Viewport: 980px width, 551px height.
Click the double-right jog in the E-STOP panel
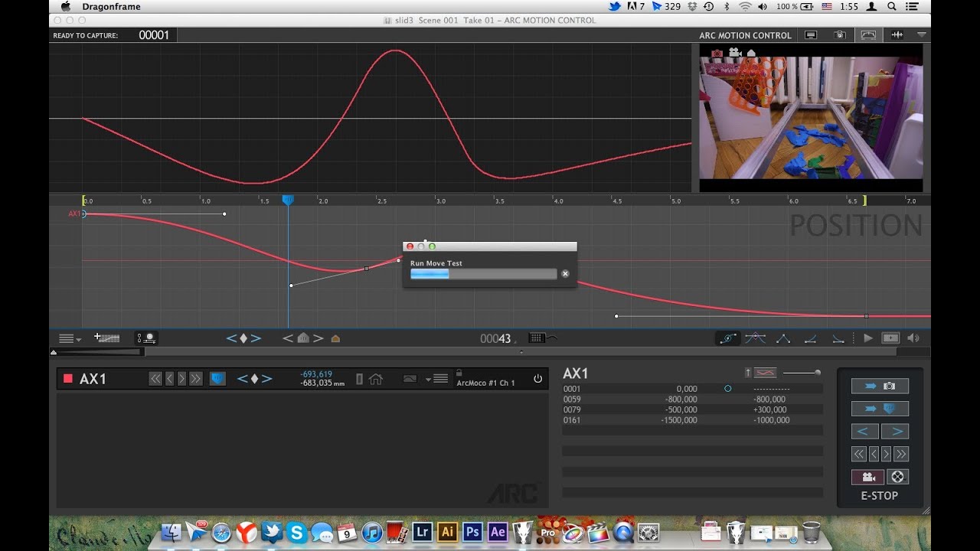(x=901, y=455)
